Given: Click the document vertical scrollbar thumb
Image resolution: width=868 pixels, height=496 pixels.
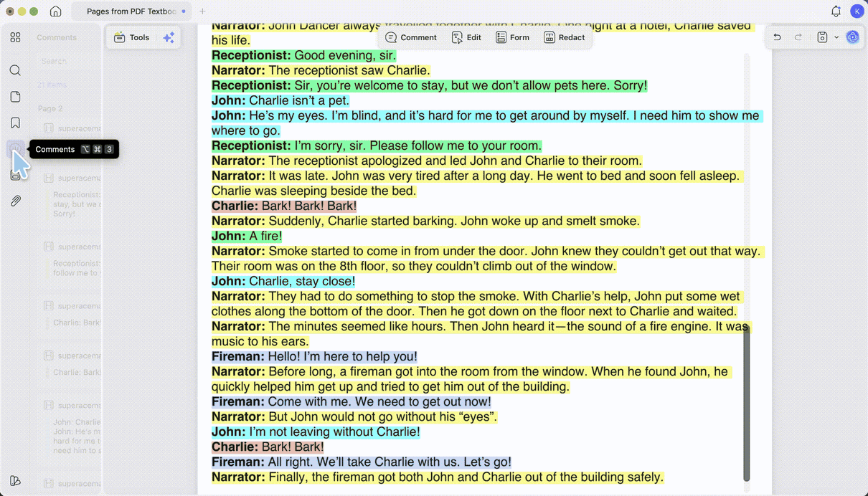Looking at the screenshot, I should click(746, 402).
